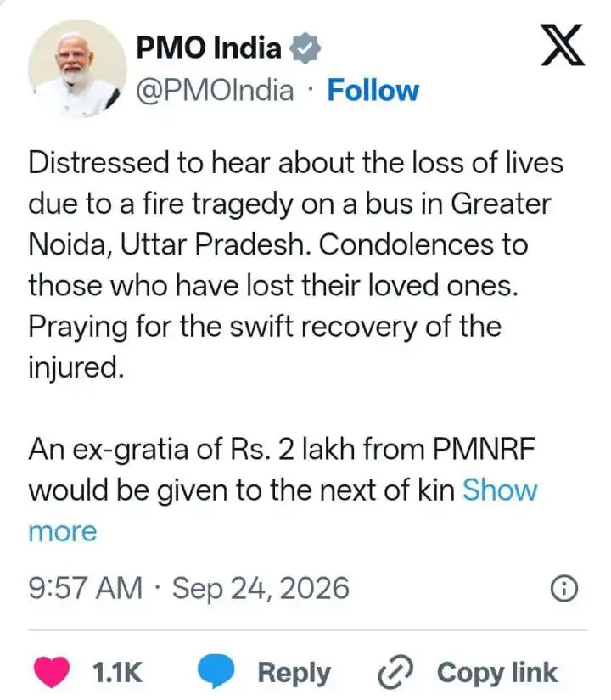Viewport: 611px width, 700px height.
Task: Click the X logo icon
Action: pos(563,46)
